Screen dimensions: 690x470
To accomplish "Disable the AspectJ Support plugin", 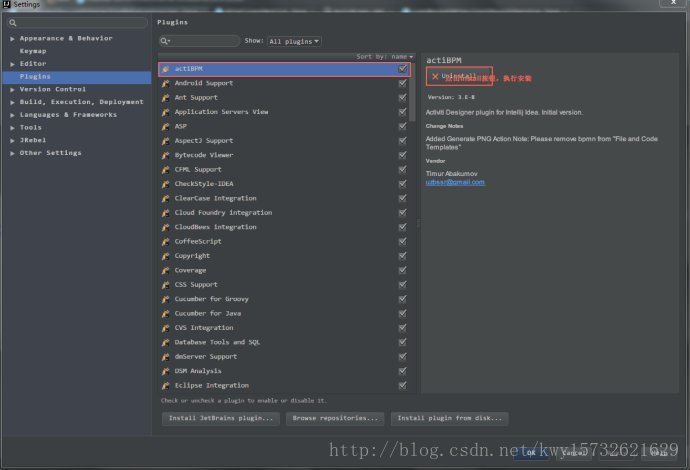I will coord(402,141).
